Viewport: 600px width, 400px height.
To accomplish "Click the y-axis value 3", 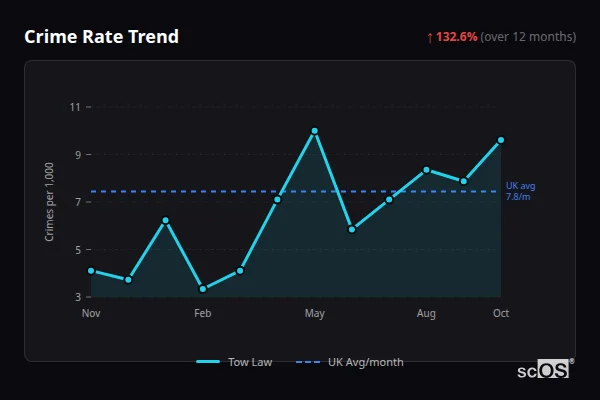I will tap(78, 297).
